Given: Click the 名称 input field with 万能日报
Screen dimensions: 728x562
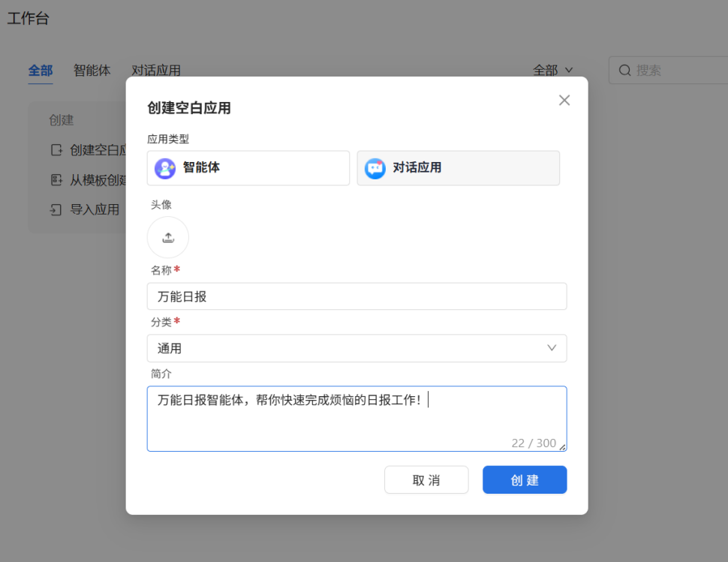Looking at the screenshot, I should coord(356,296).
